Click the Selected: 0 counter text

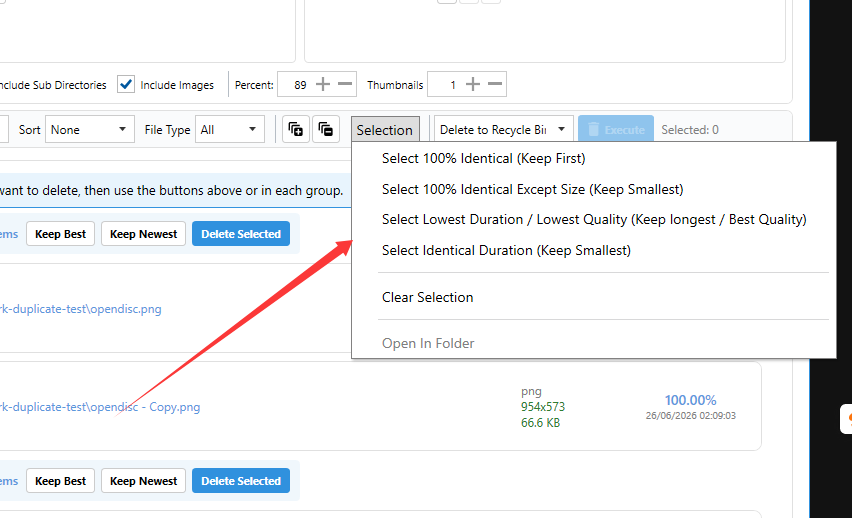(x=690, y=130)
